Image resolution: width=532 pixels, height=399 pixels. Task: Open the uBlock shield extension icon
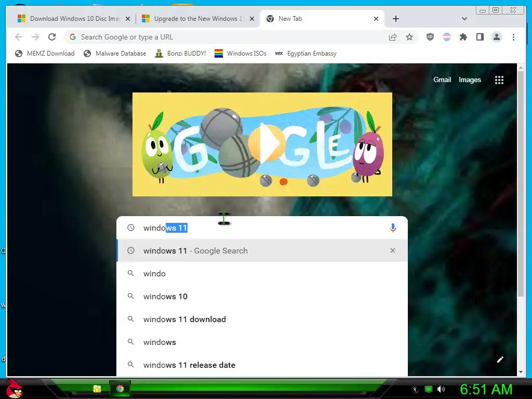click(430, 37)
